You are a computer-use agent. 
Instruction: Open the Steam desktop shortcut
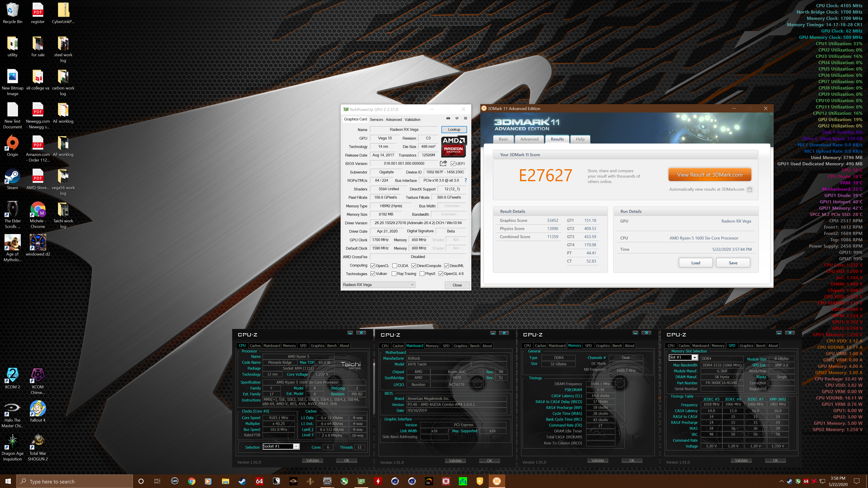click(x=12, y=180)
